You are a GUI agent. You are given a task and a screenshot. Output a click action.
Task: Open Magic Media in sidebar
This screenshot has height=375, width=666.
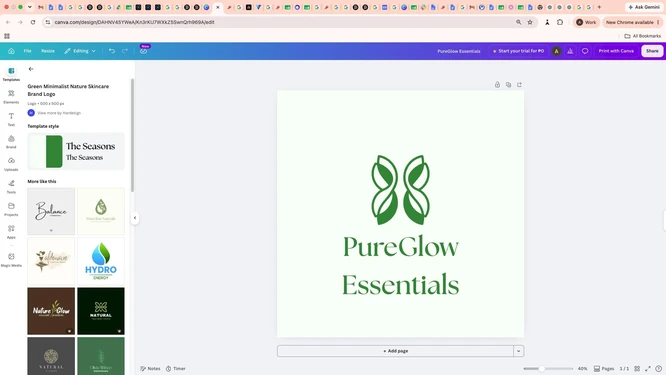11,259
